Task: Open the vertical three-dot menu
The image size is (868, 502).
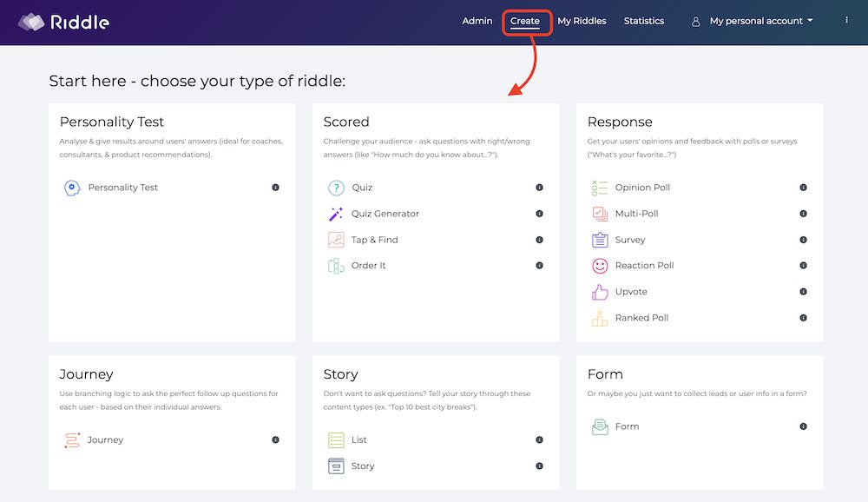Action: (846, 20)
